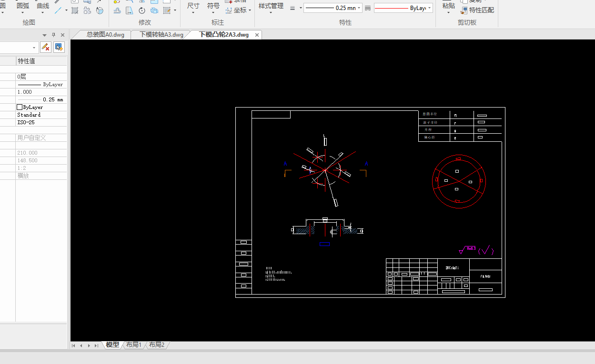This screenshot has height=364, width=595.
Task: Click the Standard text style value
Action: coord(41,115)
